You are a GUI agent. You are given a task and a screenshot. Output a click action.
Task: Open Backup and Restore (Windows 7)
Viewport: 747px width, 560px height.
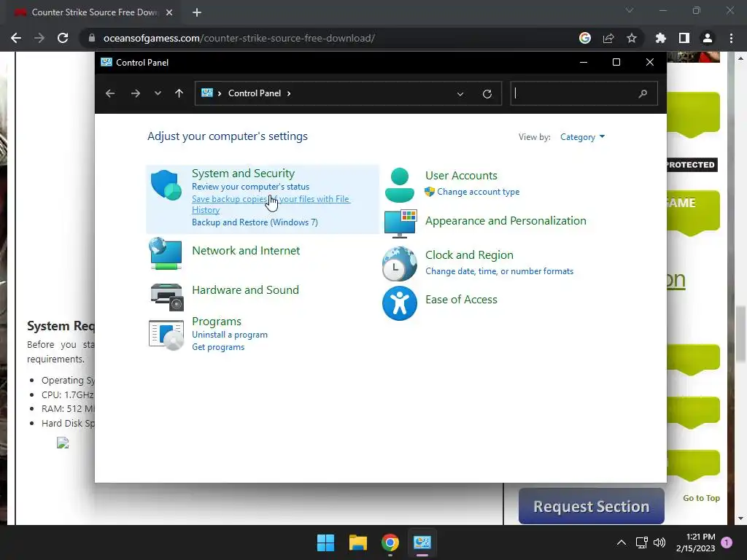tap(255, 222)
